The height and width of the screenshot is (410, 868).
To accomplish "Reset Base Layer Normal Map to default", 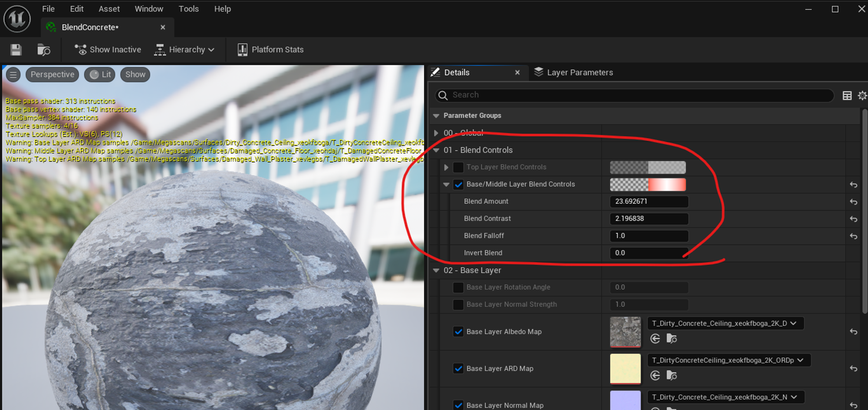I will click(x=854, y=405).
